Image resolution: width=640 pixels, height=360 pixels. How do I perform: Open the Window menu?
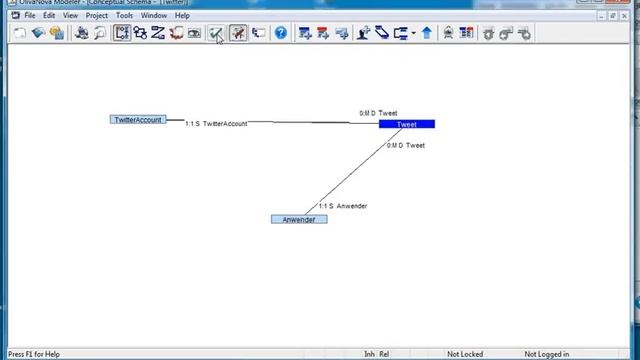point(154,16)
